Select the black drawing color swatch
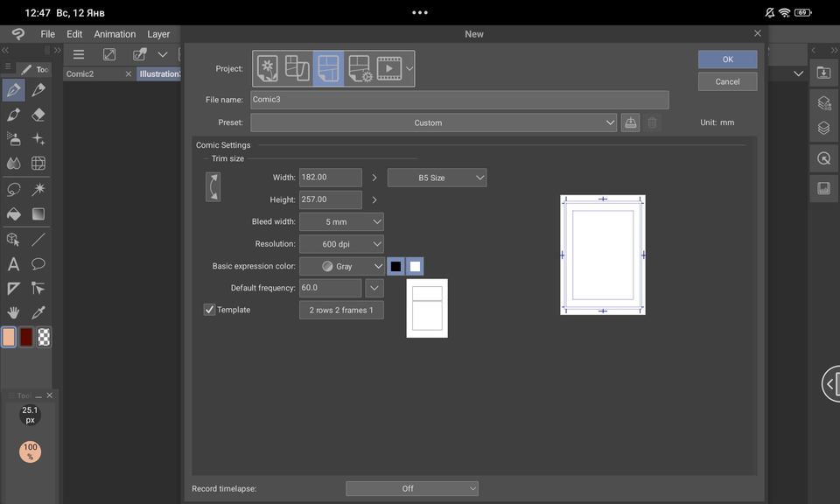 (395, 266)
